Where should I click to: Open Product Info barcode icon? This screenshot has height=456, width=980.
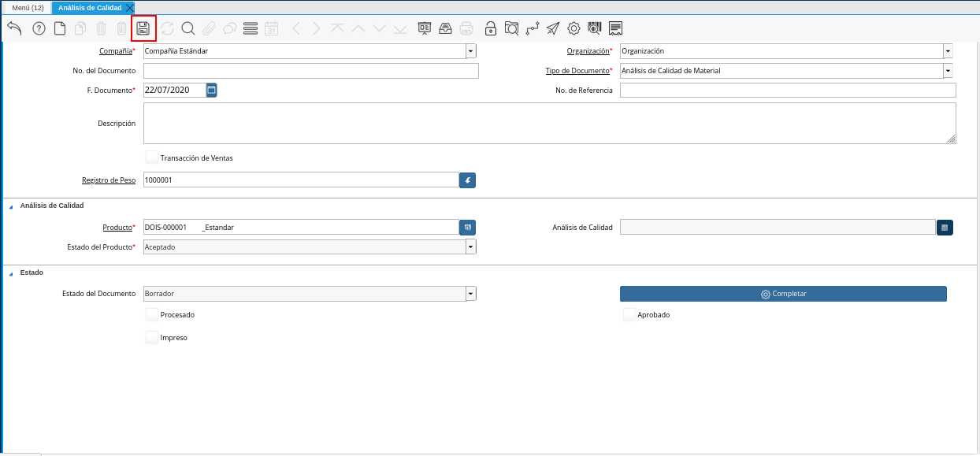[x=595, y=28]
